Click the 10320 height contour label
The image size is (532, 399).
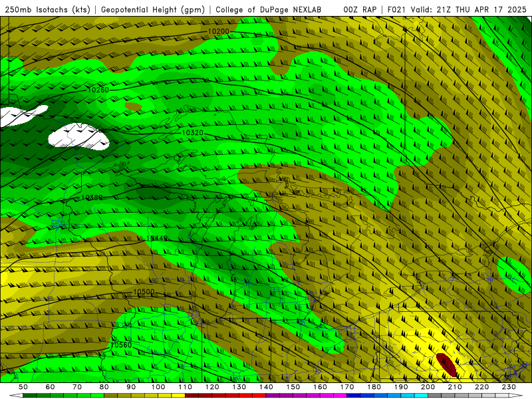(x=192, y=132)
